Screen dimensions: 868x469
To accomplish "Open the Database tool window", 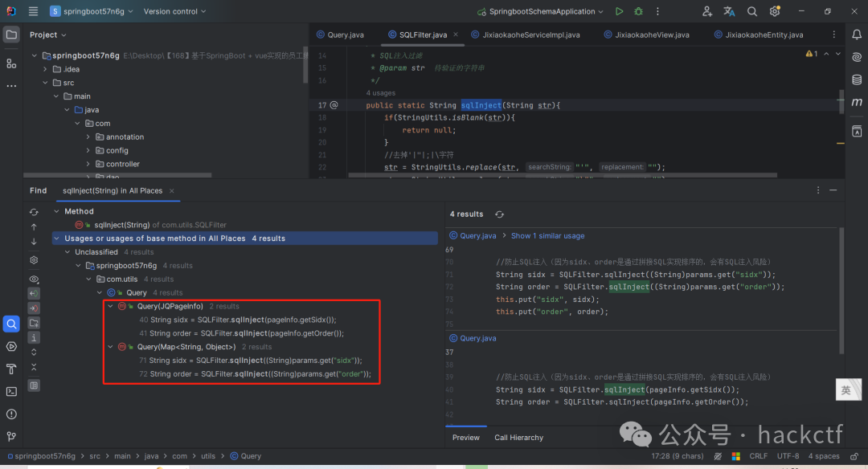I will click(x=857, y=78).
